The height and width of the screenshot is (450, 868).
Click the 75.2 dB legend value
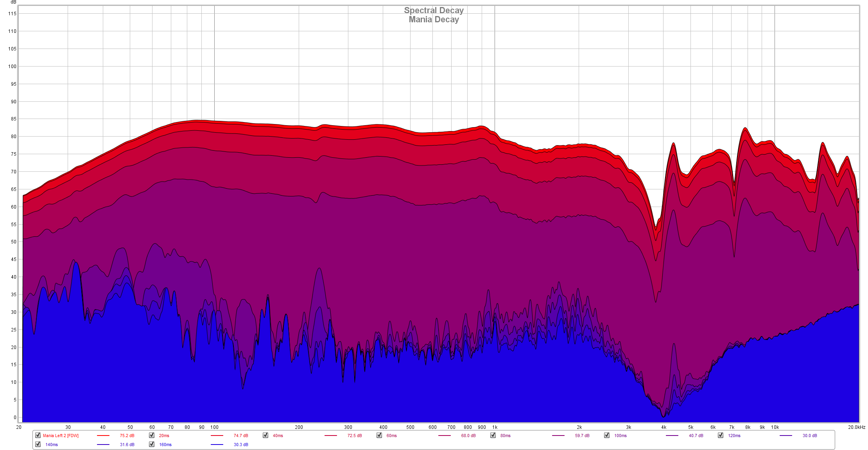click(x=127, y=436)
